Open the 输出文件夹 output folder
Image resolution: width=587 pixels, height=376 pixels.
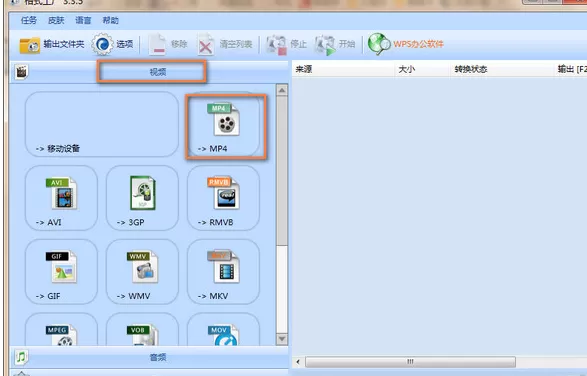(x=52, y=45)
